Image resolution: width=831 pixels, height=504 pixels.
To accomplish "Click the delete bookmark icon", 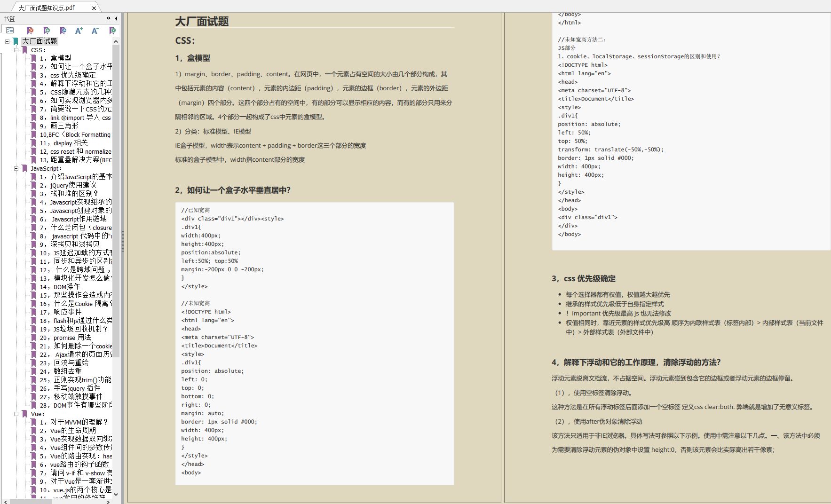I will (30, 31).
